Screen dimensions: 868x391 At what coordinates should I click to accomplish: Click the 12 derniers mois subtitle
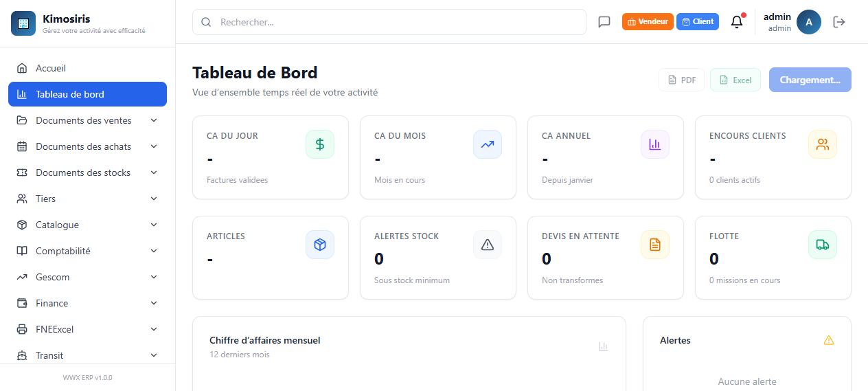pyautogui.click(x=240, y=355)
